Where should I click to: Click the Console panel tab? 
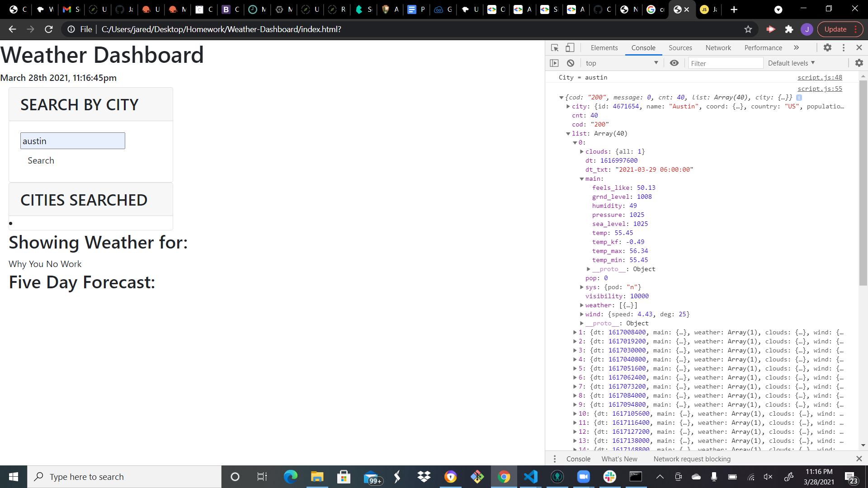pyautogui.click(x=643, y=47)
